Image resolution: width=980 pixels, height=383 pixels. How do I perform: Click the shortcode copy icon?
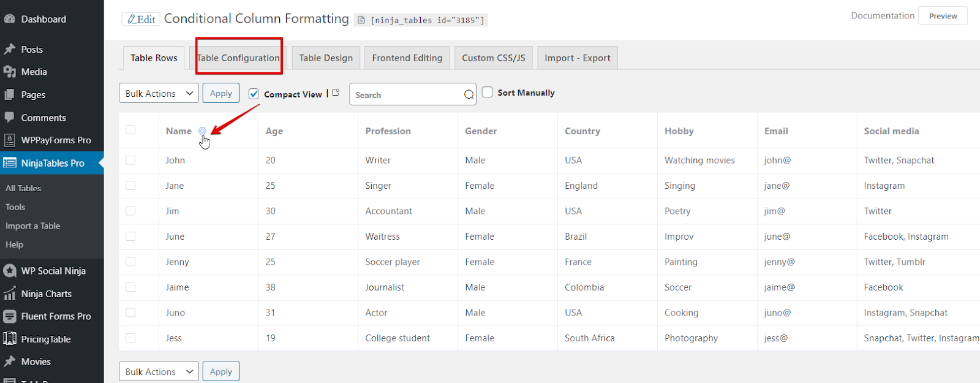[x=361, y=20]
